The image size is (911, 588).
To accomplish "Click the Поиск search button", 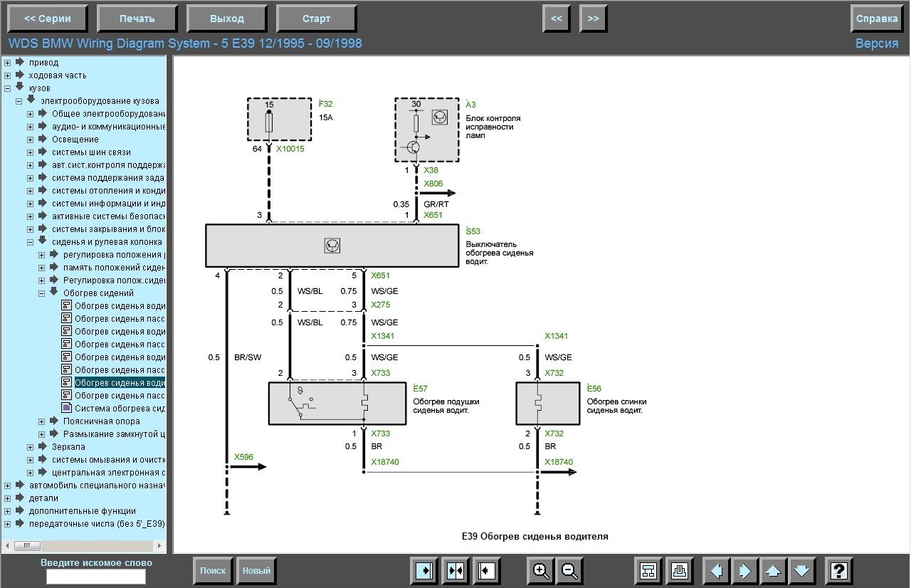I will click(x=213, y=570).
